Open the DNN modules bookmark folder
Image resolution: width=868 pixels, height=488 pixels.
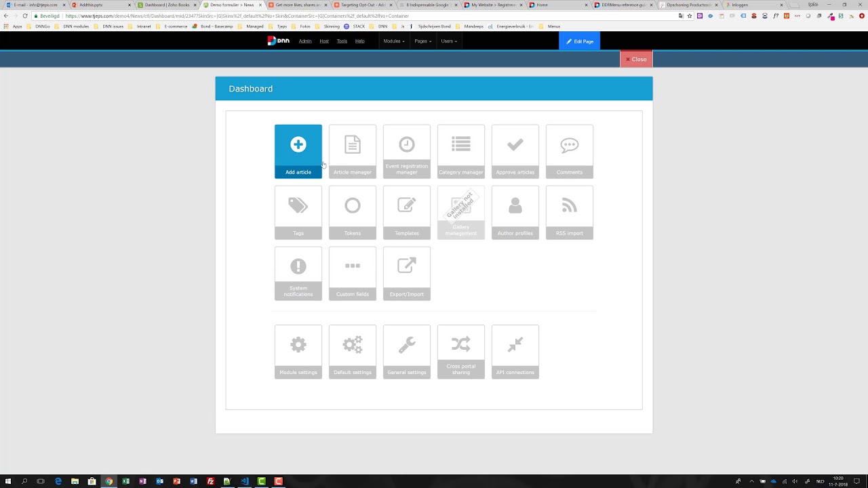[73, 26]
